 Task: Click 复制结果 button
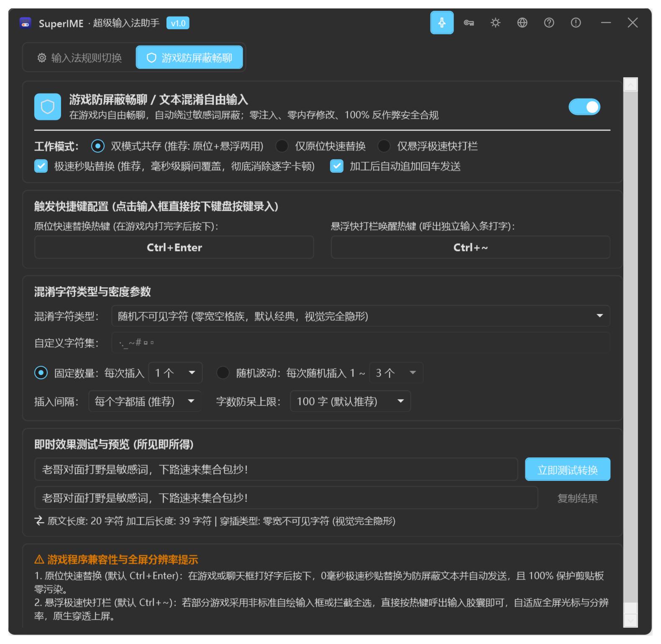(577, 498)
